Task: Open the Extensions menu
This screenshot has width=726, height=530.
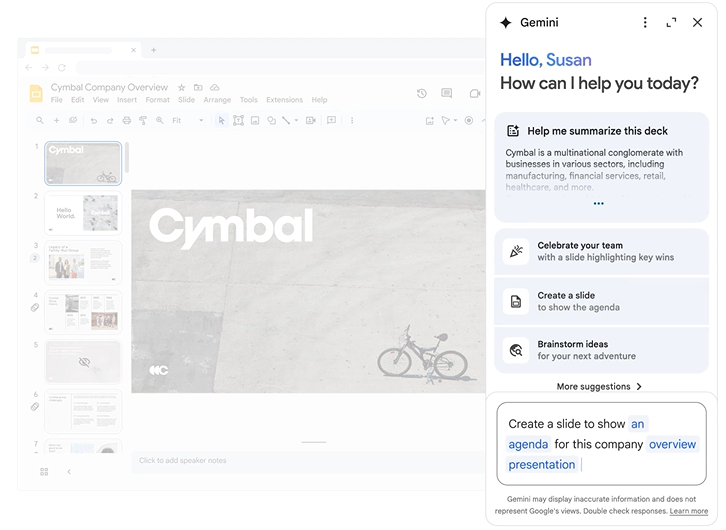Action: [x=284, y=100]
